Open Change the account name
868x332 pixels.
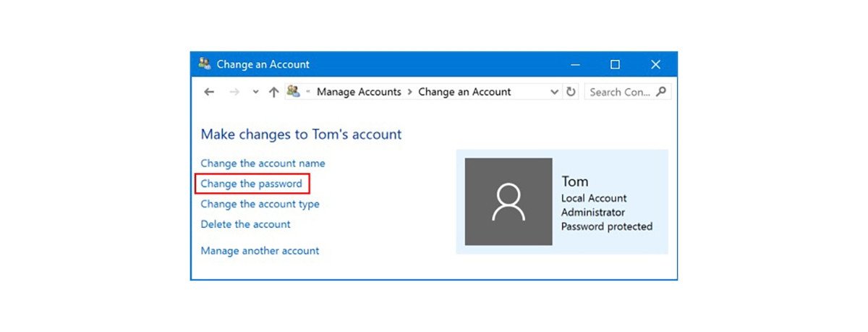(263, 163)
